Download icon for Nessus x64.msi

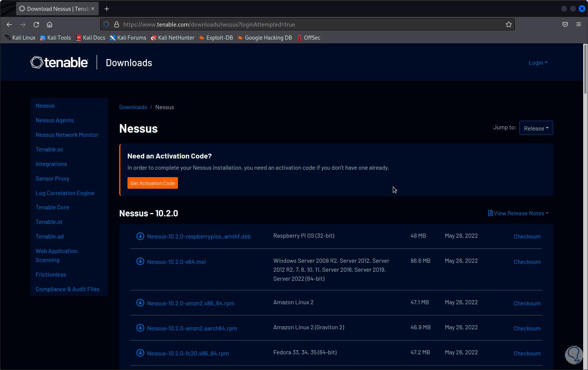tap(140, 261)
